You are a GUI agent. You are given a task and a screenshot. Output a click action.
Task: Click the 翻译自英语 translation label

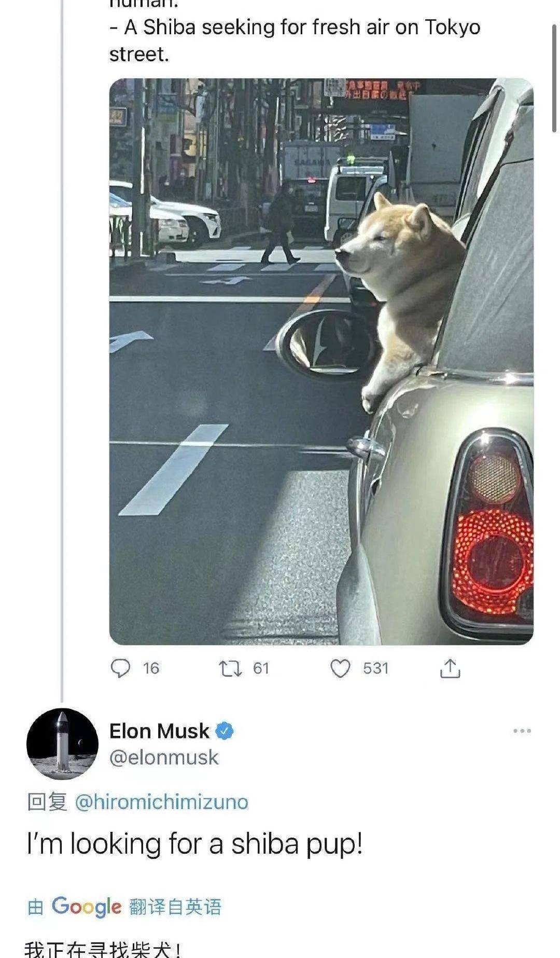click(x=175, y=907)
